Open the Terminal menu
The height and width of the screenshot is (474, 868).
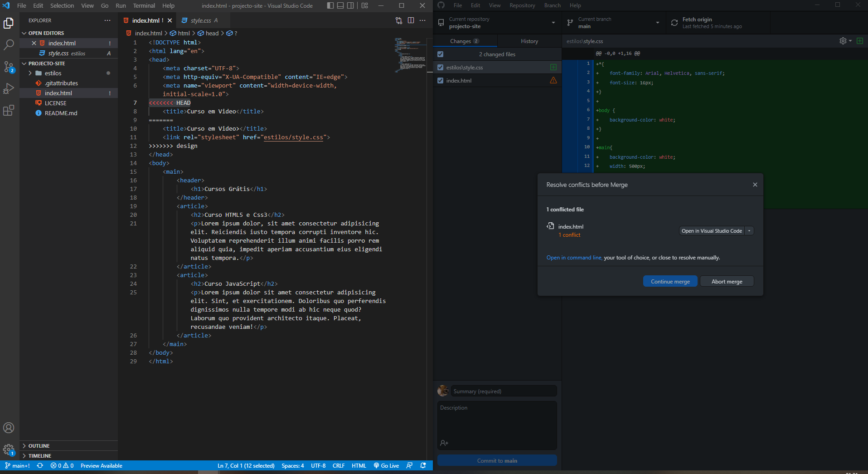pos(144,5)
